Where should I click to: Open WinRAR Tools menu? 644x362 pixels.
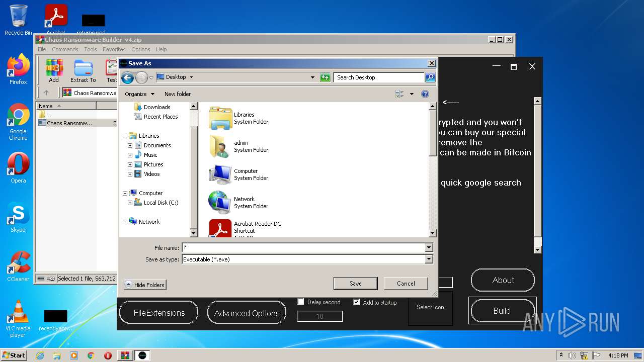[91, 49]
